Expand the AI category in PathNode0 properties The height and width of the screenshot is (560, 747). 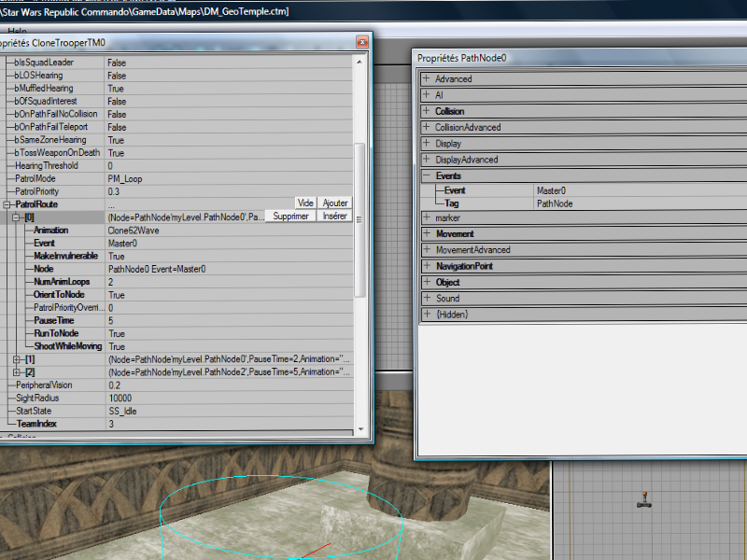(427, 95)
